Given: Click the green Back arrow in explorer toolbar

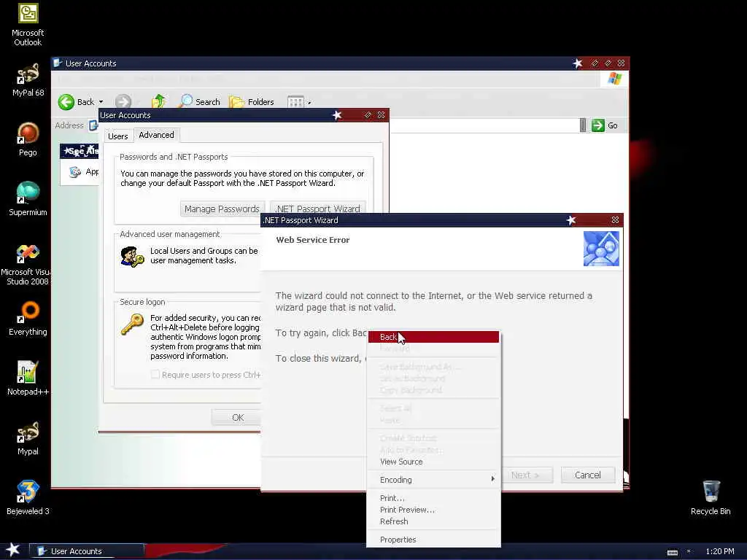Looking at the screenshot, I should coord(66,102).
